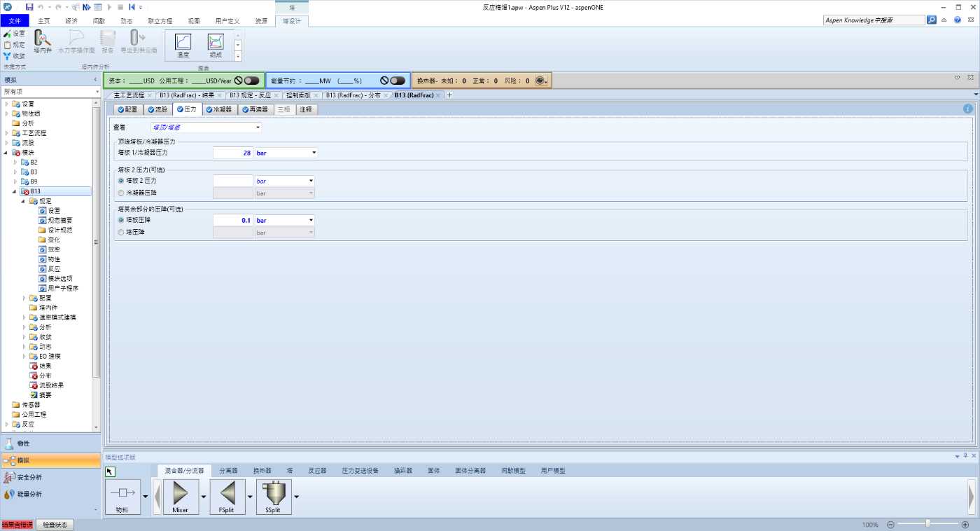Select the 冷凝器压降 radio button
The image size is (980, 531).
click(x=121, y=193)
